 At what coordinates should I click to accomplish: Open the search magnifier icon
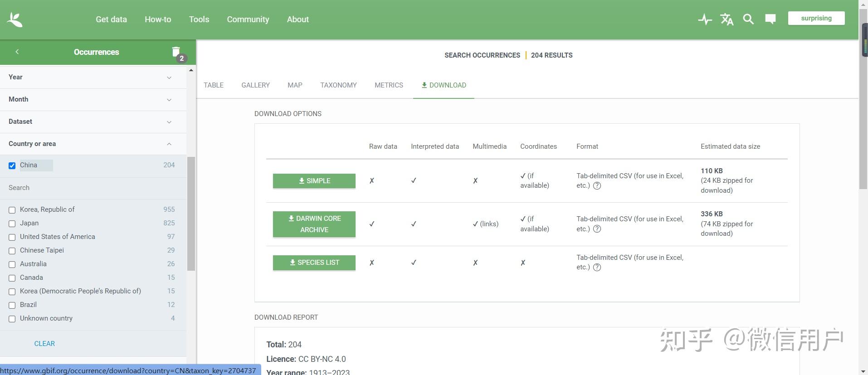click(x=748, y=19)
